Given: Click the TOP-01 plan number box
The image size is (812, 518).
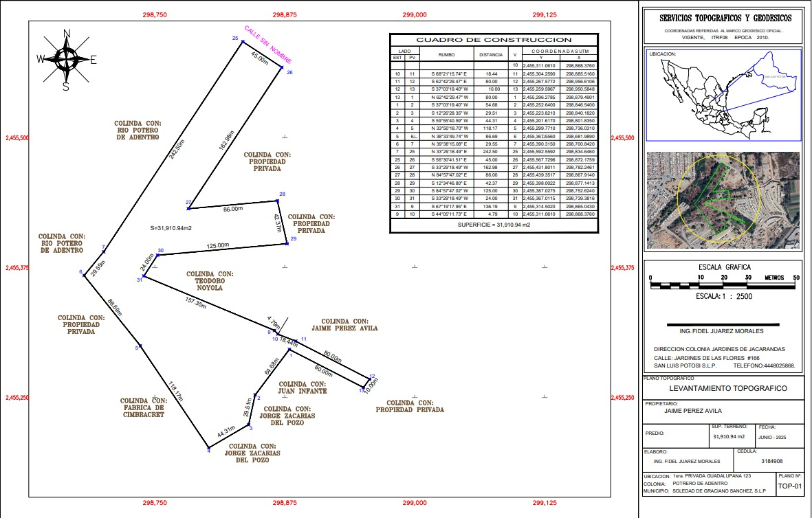Looking at the screenshot, I should [789, 486].
